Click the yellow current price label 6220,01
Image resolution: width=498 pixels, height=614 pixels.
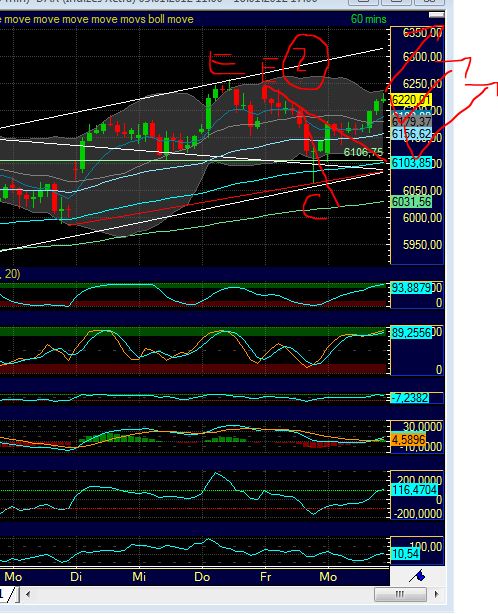click(411, 99)
